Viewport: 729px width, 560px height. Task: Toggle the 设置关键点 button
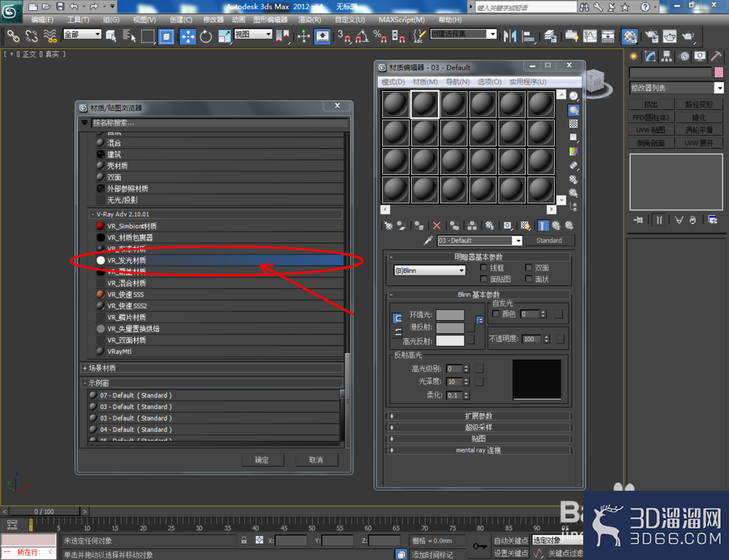point(511,553)
